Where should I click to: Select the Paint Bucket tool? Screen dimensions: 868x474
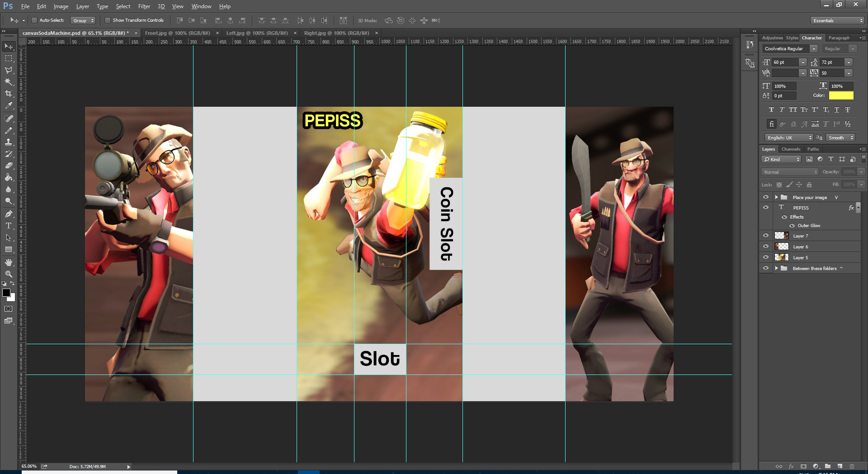tap(9, 177)
